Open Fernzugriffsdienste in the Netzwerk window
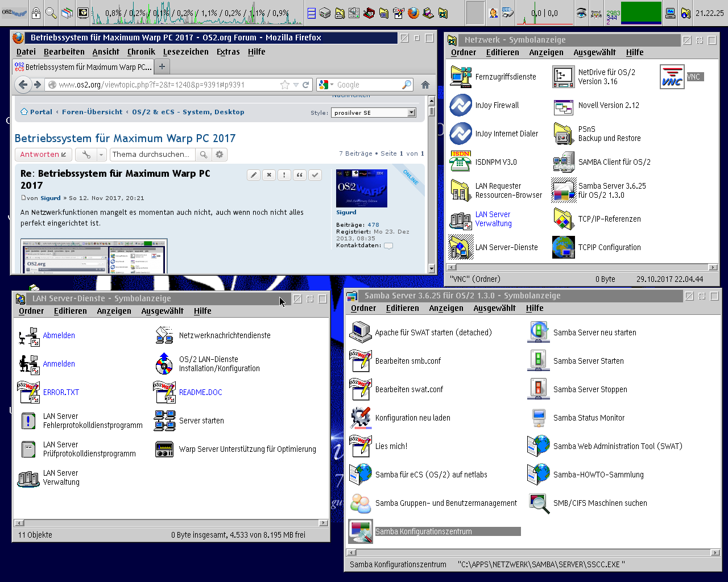This screenshot has width=728, height=582. (461, 77)
